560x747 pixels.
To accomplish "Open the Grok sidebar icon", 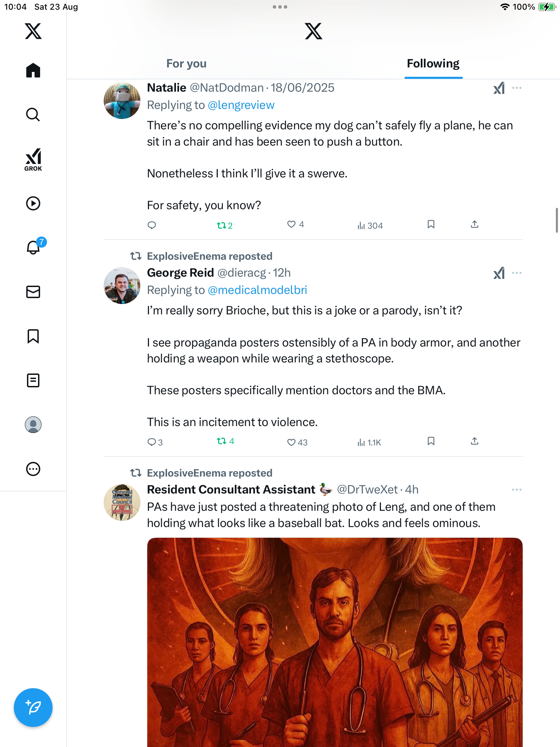I will tap(33, 159).
